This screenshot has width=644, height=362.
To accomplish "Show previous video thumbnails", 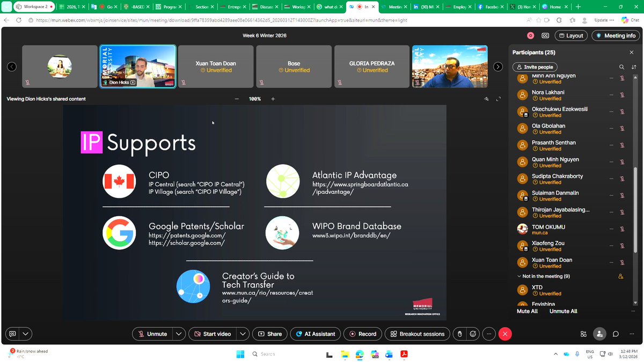I will click(12, 67).
